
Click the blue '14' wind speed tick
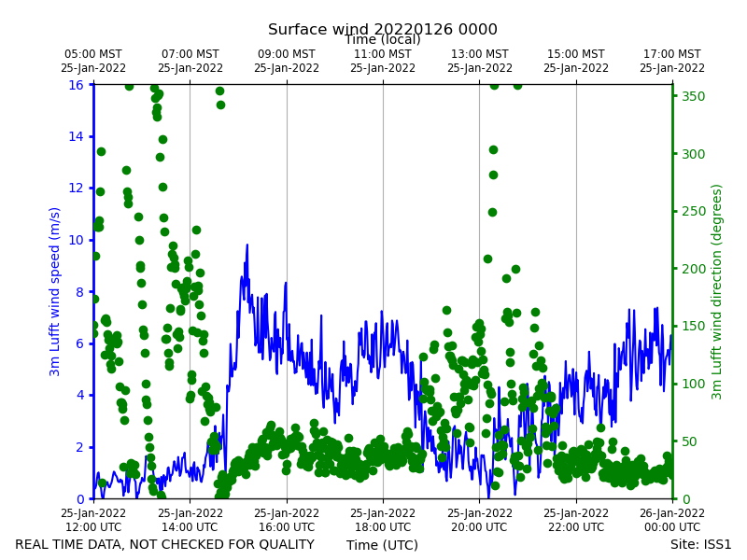[x=76, y=136]
